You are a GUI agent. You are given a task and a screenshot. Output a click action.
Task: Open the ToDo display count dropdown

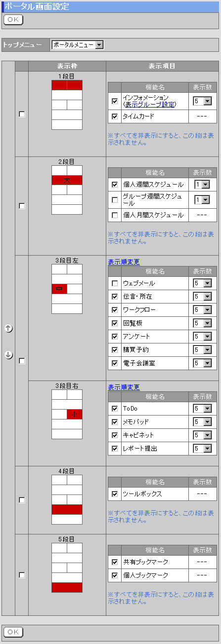pos(202,409)
